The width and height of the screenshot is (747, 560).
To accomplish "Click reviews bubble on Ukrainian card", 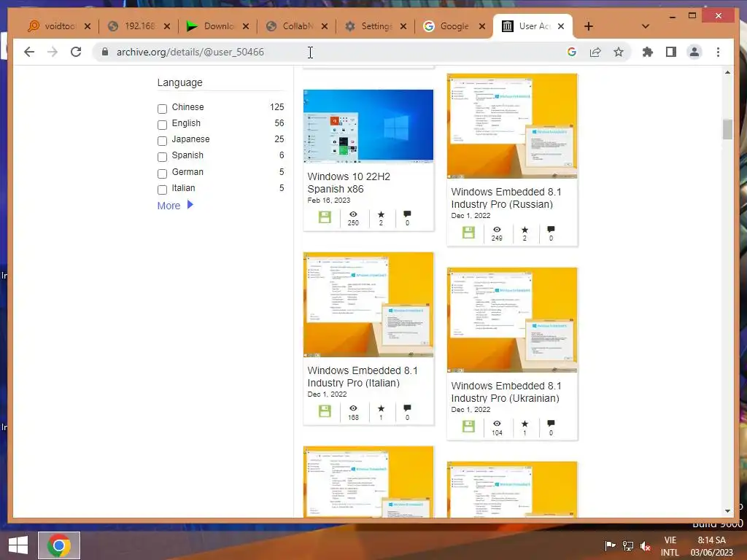I will (551, 424).
